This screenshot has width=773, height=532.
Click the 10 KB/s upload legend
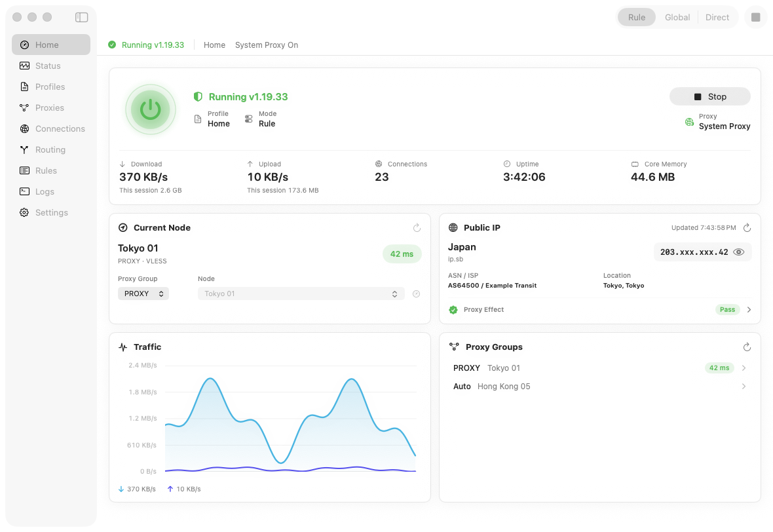tap(184, 489)
